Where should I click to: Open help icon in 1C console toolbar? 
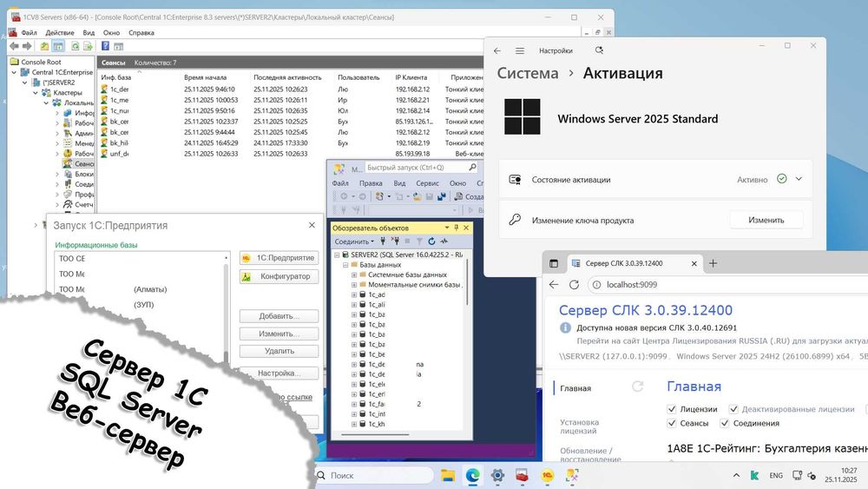(x=105, y=47)
